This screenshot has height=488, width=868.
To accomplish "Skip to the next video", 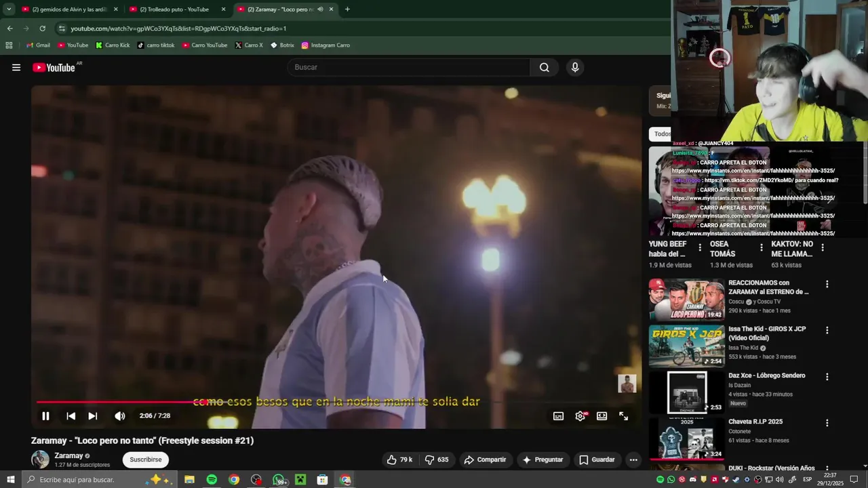I will (93, 416).
